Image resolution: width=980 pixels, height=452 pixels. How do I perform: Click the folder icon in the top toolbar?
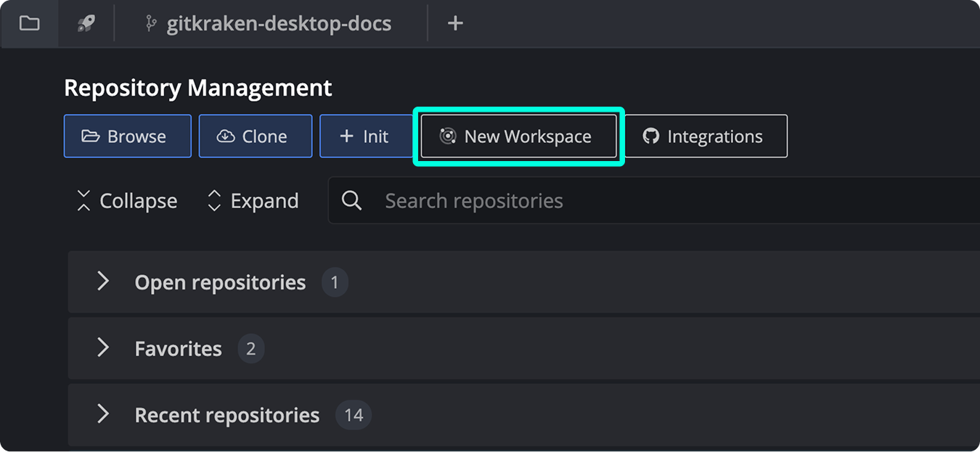(x=29, y=23)
